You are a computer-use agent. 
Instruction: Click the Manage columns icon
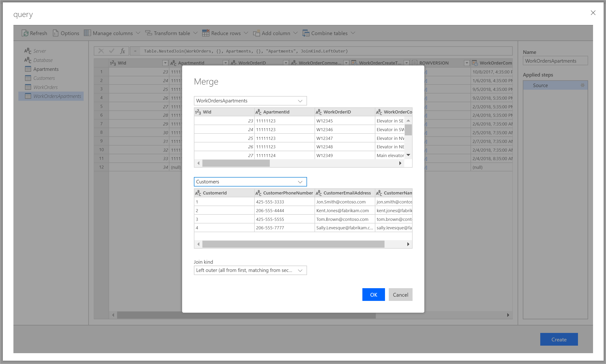(x=87, y=33)
